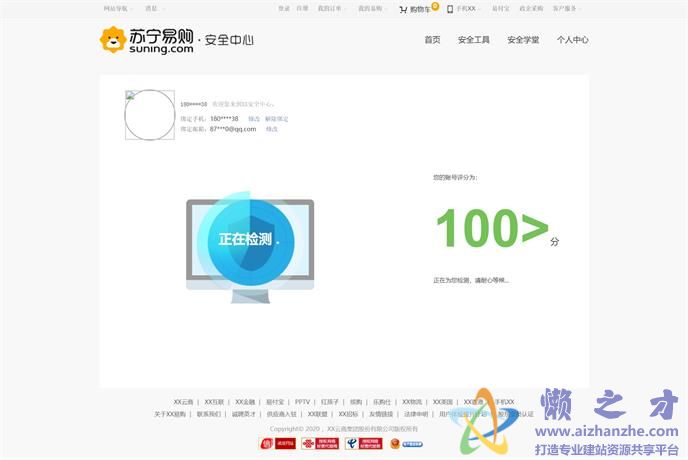
Task: Click 登录 login link in top bar
Action: point(284,8)
